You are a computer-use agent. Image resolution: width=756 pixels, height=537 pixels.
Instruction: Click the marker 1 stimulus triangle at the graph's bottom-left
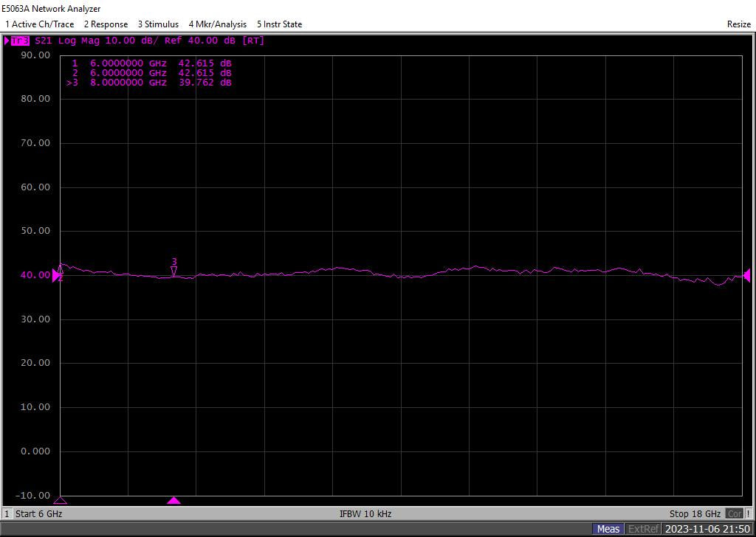pos(61,501)
